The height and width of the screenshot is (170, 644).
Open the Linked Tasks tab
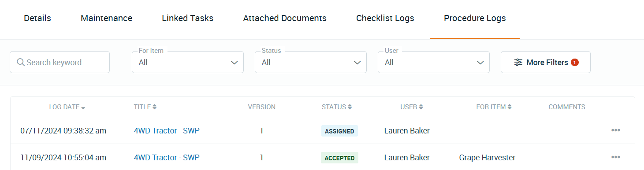187,18
